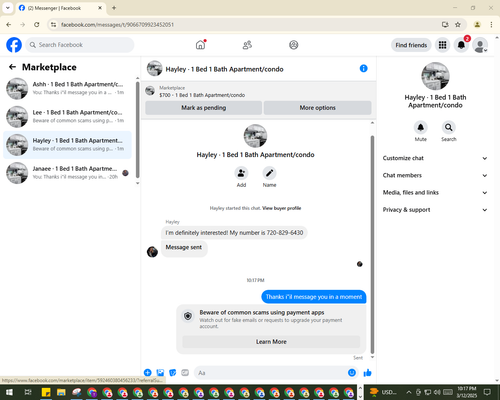Viewport: 500px width, 400px height.
Task: Open Chrome three-dot menu
Action: coord(491,25)
